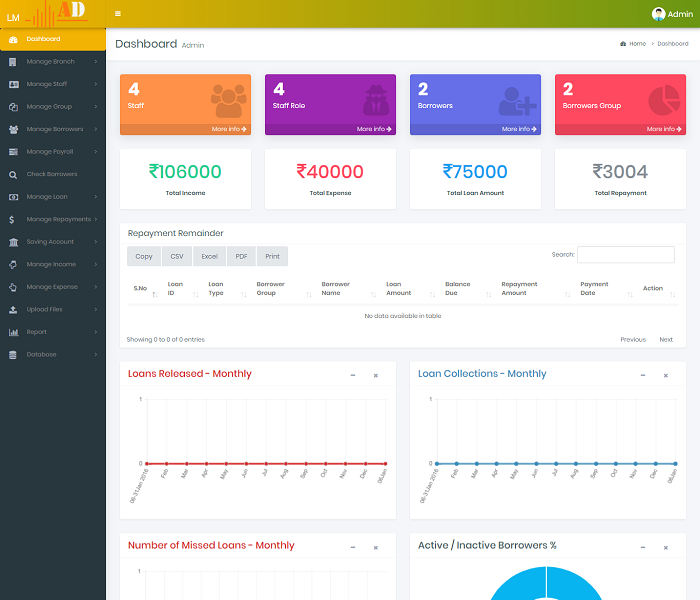Close the Loan Collections - Monthly panel
The width and height of the screenshot is (700, 600).
[666, 375]
